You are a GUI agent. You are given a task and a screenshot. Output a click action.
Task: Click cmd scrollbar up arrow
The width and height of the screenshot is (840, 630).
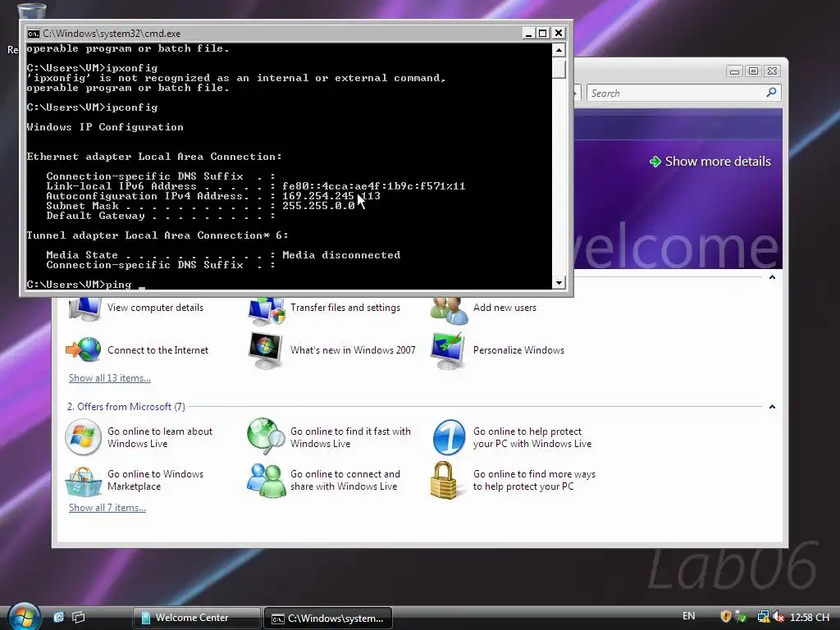(559, 50)
